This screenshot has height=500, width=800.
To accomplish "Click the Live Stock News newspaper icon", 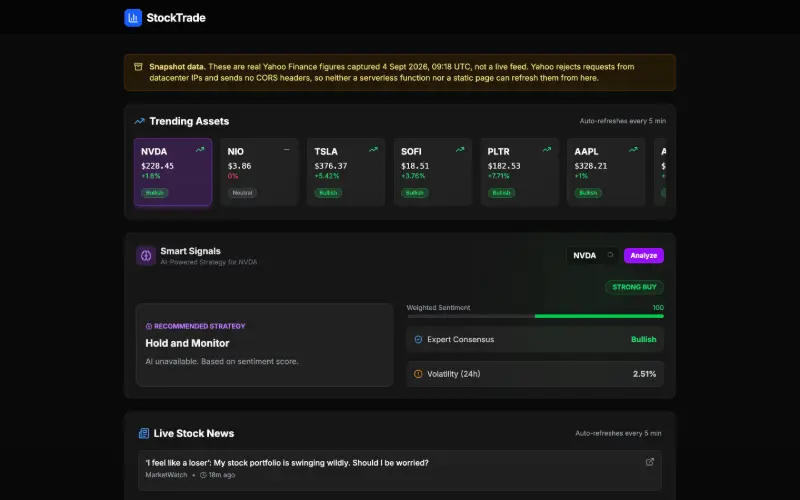I will [x=144, y=434].
